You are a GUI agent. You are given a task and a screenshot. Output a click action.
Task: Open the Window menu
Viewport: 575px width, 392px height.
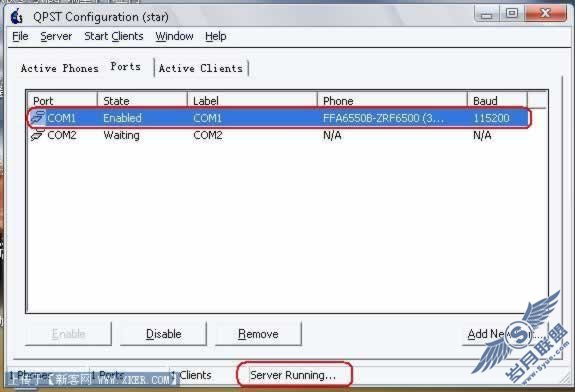(x=174, y=36)
